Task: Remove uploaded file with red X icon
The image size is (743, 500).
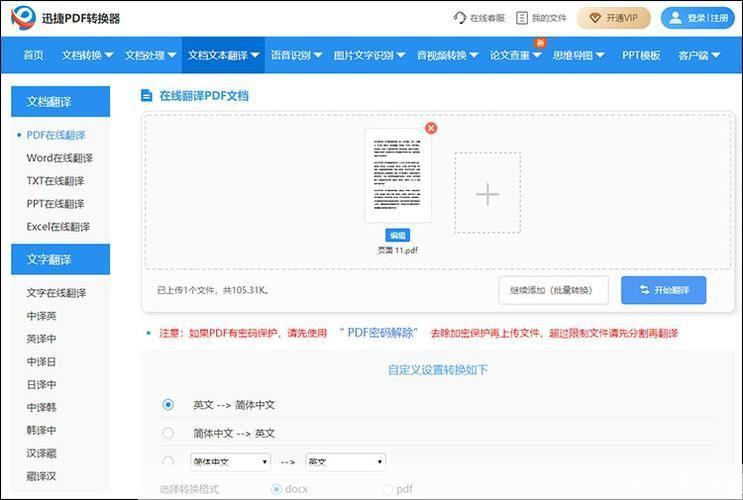Action: tap(431, 128)
